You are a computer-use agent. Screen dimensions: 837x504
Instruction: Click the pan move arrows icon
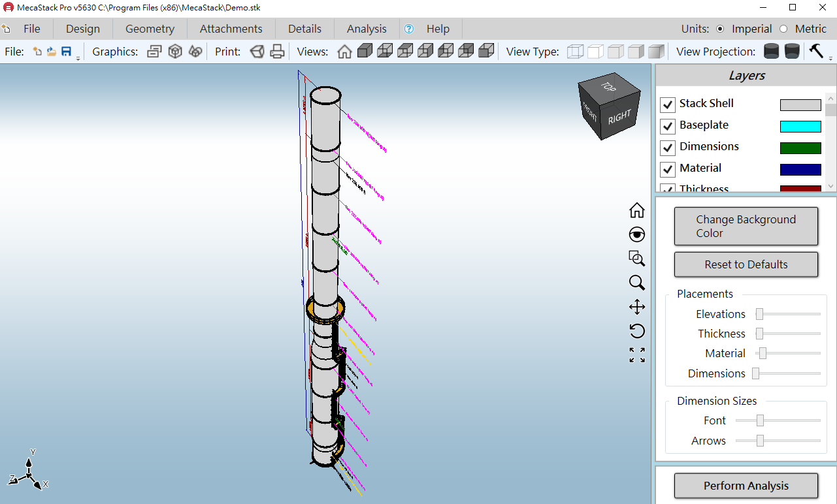coord(636,307)
